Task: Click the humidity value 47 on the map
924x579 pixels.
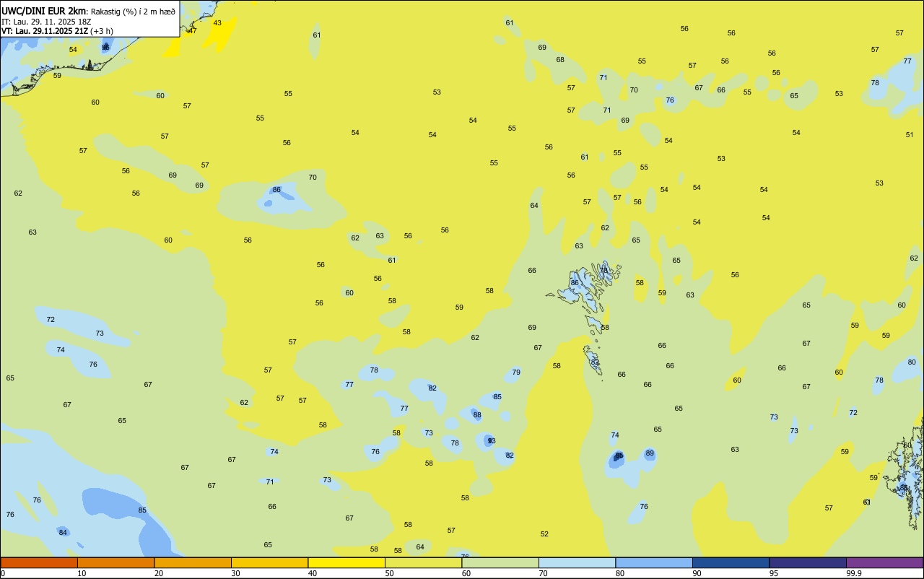Action: [x=192, y=31]
